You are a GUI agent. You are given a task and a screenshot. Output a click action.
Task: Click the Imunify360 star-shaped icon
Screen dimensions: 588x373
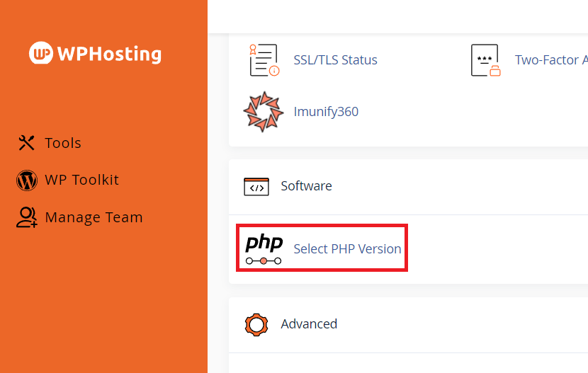pos(264,111)
